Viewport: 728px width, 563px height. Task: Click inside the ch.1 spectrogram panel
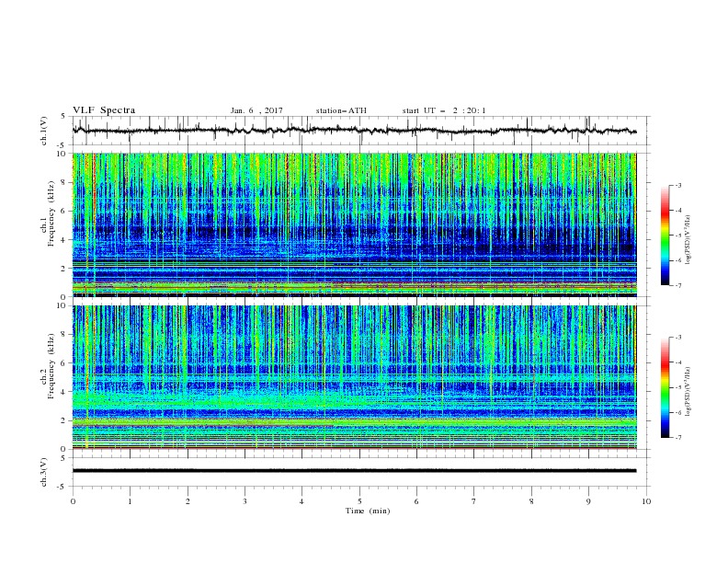pyautogui.click(x=354, y=224)
